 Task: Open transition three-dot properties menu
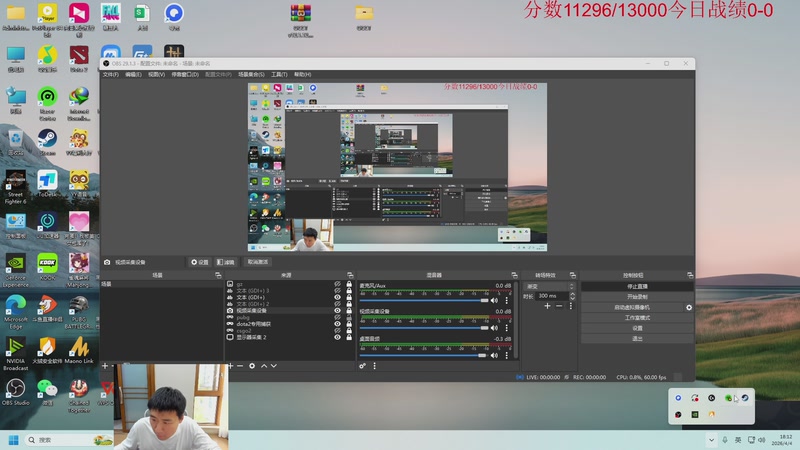[570, 306]
